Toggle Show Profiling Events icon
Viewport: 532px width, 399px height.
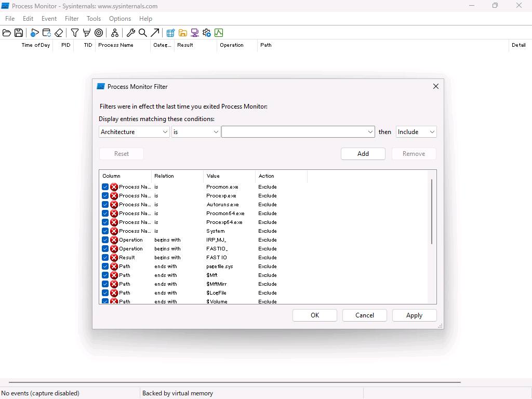tap(219, 33)
